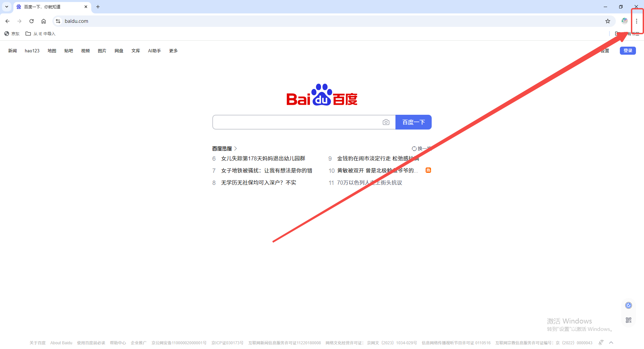The width and height of the screenshot is (644, 349).
Task: Show the QR code floating icon
Action: tap(629, 320)
